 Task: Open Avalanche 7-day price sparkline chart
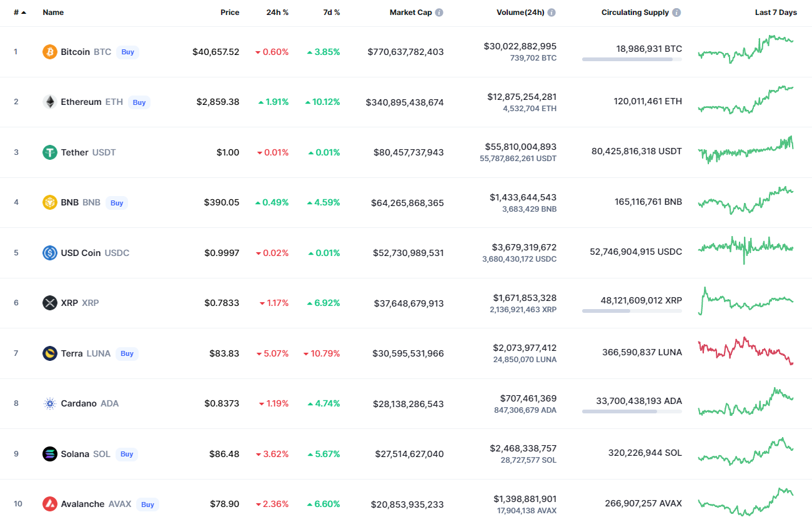746,502
